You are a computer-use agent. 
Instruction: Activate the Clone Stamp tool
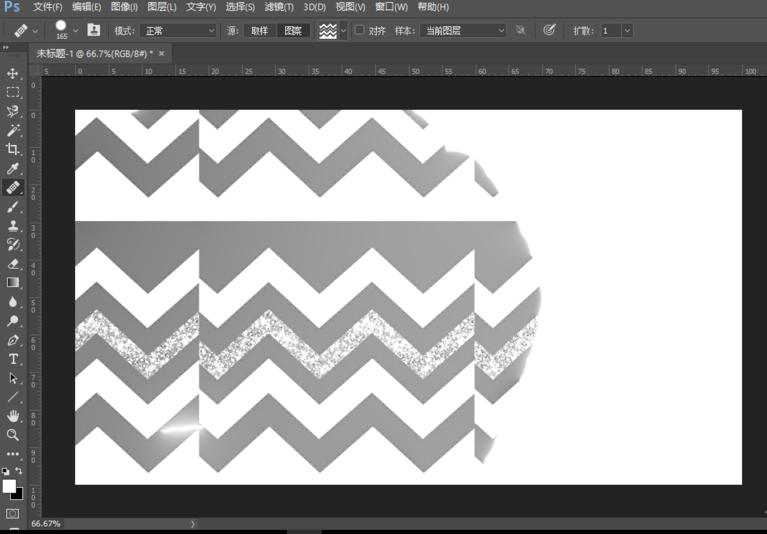click(13, 226)
